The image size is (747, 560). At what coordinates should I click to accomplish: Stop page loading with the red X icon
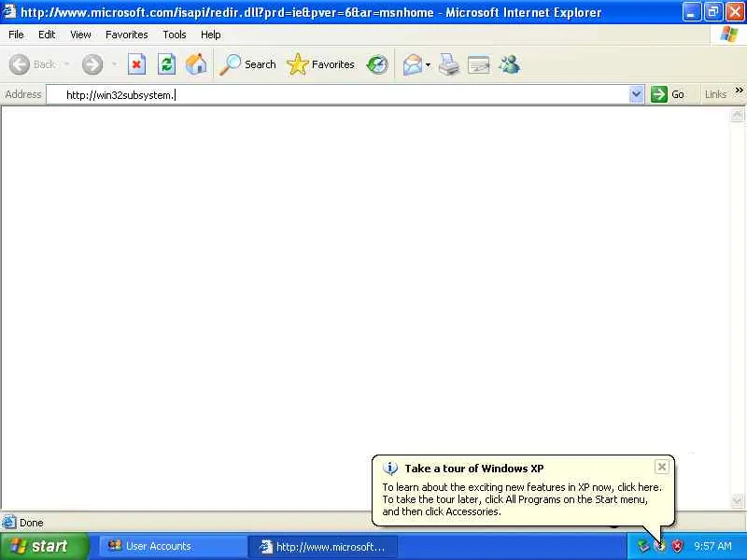click(x=136, y=64)
